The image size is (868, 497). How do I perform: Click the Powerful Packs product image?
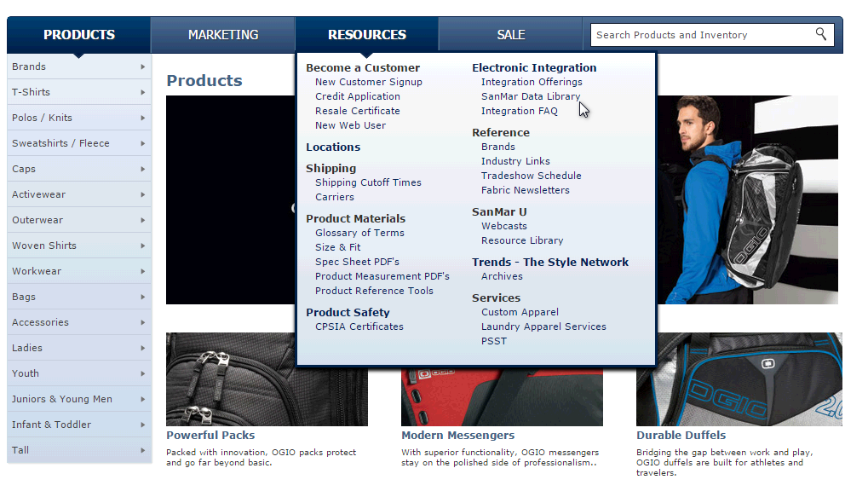pos(267,379)
